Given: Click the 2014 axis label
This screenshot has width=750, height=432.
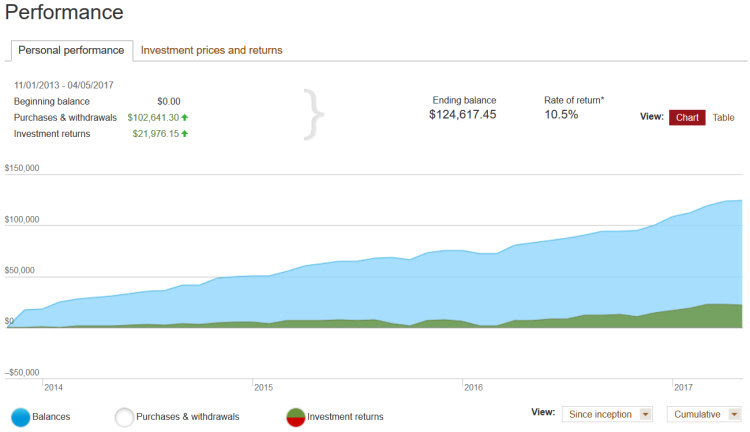Looking at the screenshot, I should click(54, 388).
